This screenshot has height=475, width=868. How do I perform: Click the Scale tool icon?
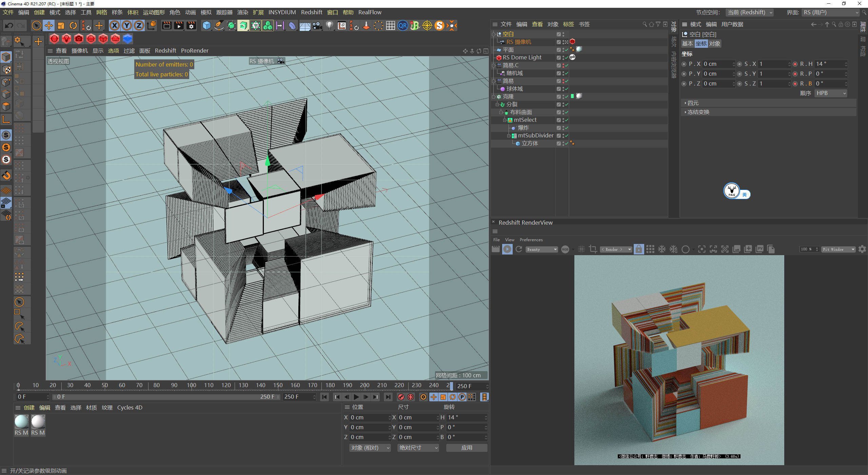coord(61,25)
